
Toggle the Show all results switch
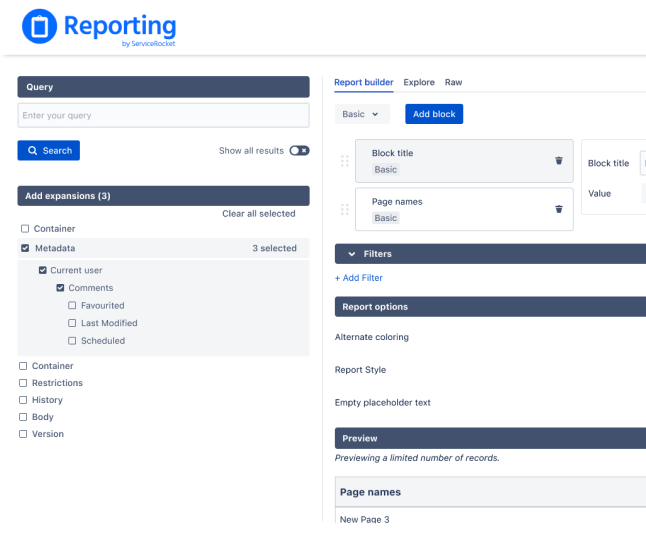tap(299, 150)
